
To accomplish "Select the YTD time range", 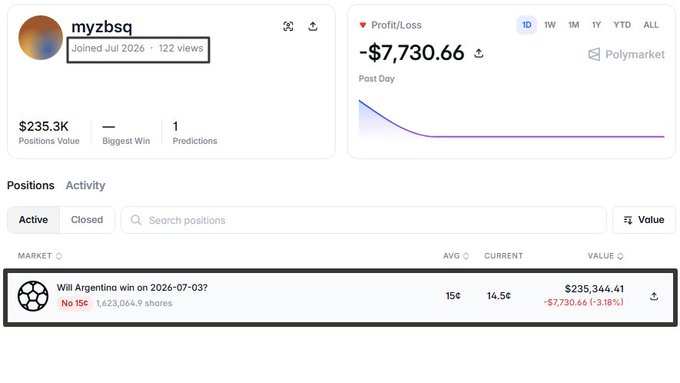I will pos(622,25).
